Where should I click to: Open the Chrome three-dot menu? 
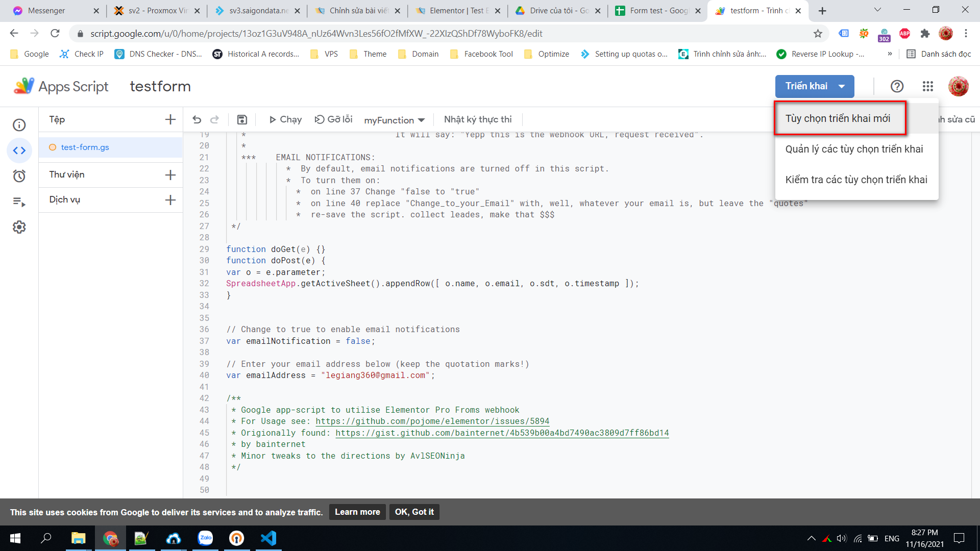pos(966,34)
